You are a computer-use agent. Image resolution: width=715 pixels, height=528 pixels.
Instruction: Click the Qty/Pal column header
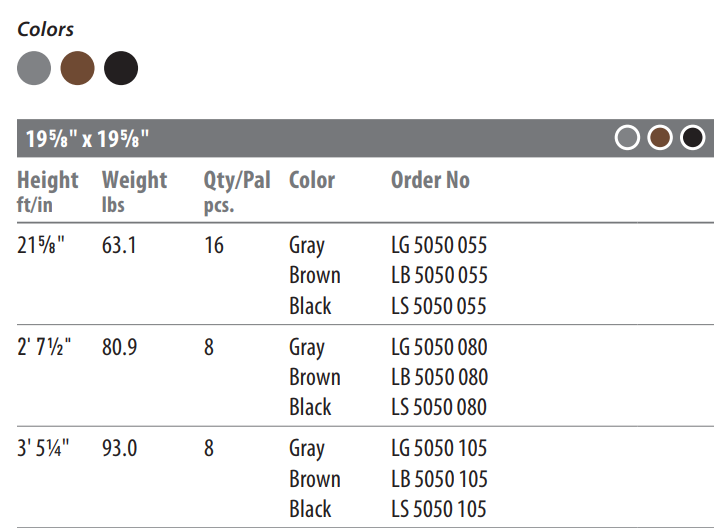point(237,192)
